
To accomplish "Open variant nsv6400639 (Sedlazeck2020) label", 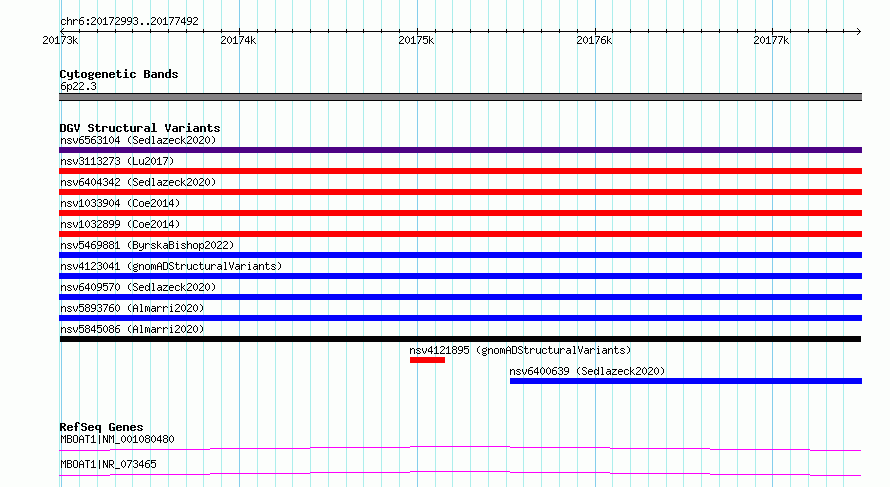I will [587, 371].
